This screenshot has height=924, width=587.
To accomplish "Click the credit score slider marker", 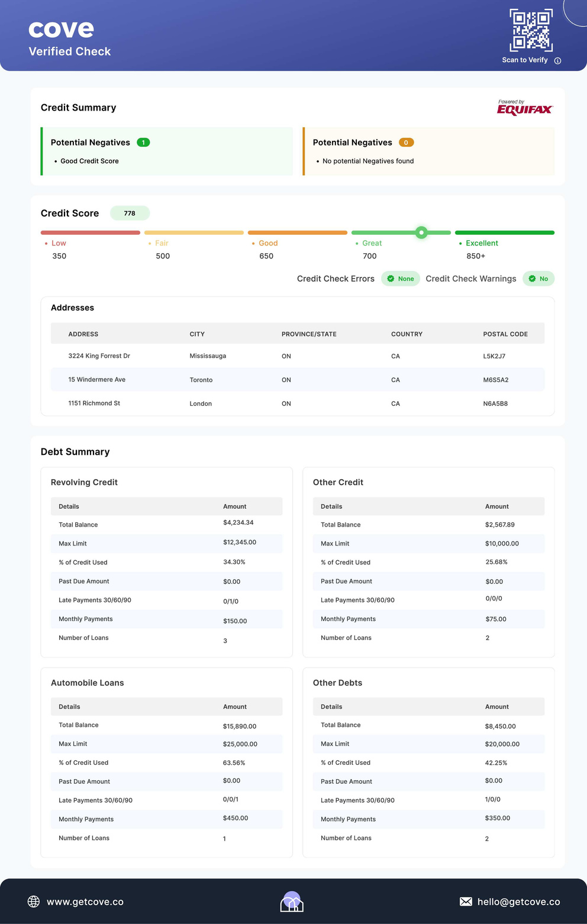I will [x=421, y=232].
